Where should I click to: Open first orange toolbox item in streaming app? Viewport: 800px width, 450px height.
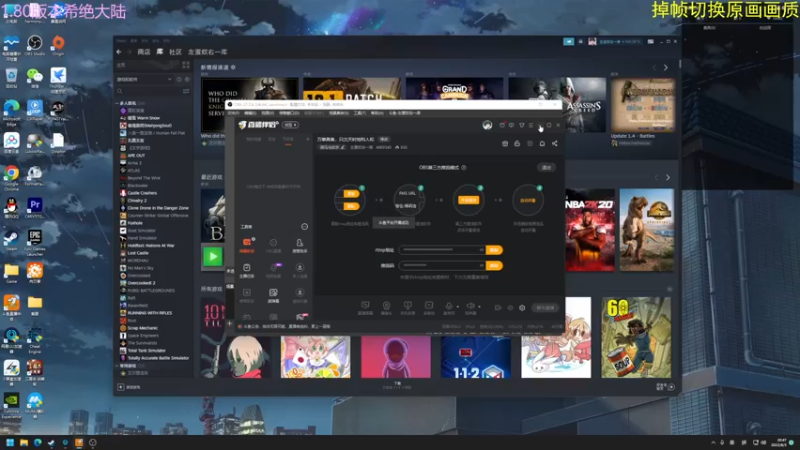coord(247,244)
